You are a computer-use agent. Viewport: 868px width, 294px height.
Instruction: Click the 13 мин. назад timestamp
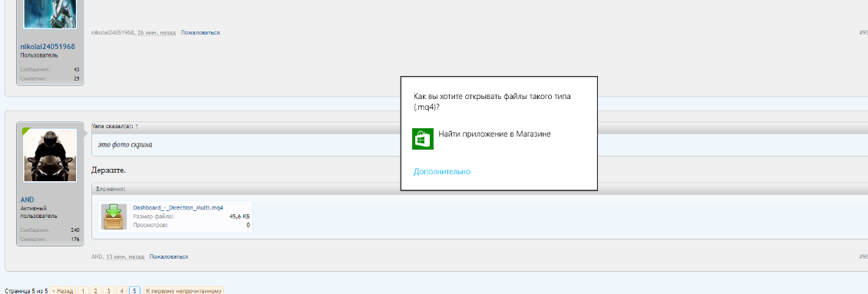click(x=125, y=257)
